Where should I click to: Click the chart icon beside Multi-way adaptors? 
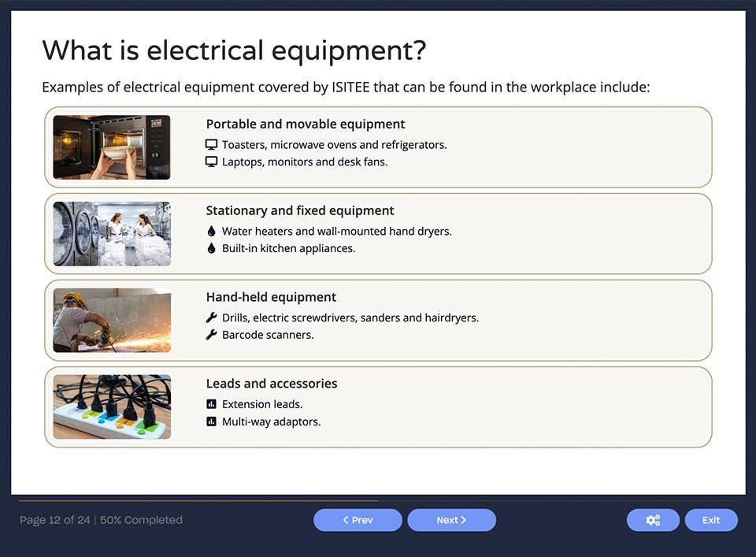(211, 422)
